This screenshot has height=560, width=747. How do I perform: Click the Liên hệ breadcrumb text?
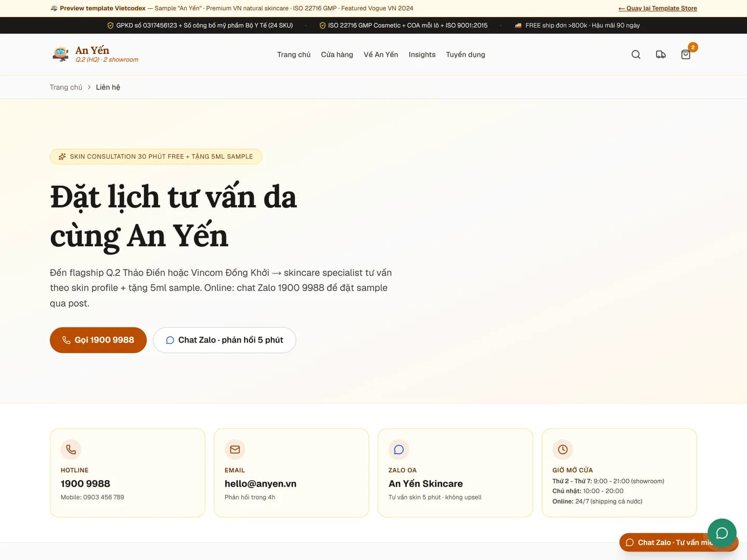(108, 87)
